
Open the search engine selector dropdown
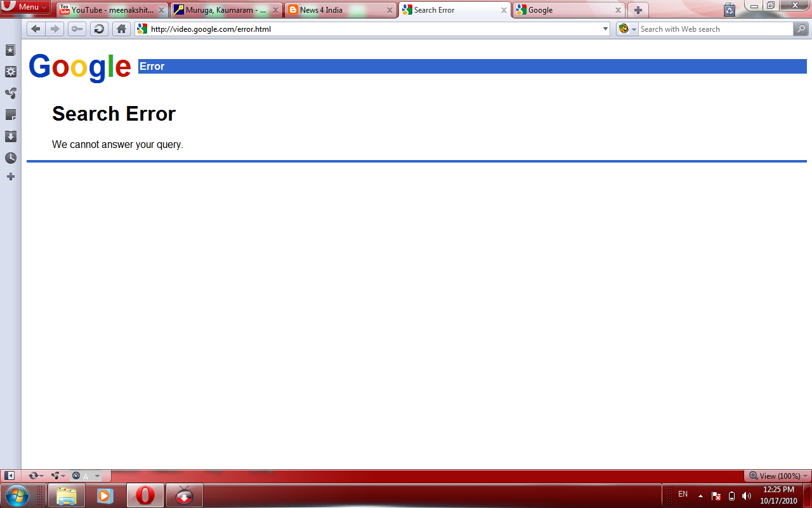click(x=627, y=29)
